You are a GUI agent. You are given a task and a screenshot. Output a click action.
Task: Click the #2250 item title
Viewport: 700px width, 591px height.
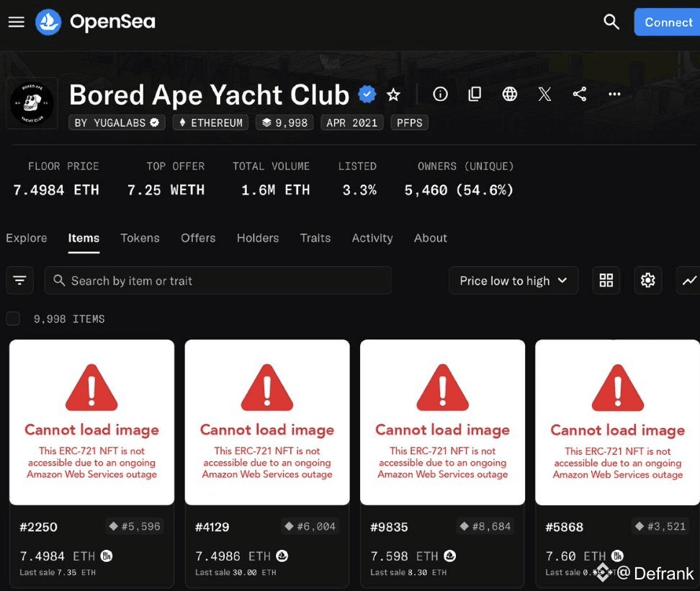click(x=38, y=527)
